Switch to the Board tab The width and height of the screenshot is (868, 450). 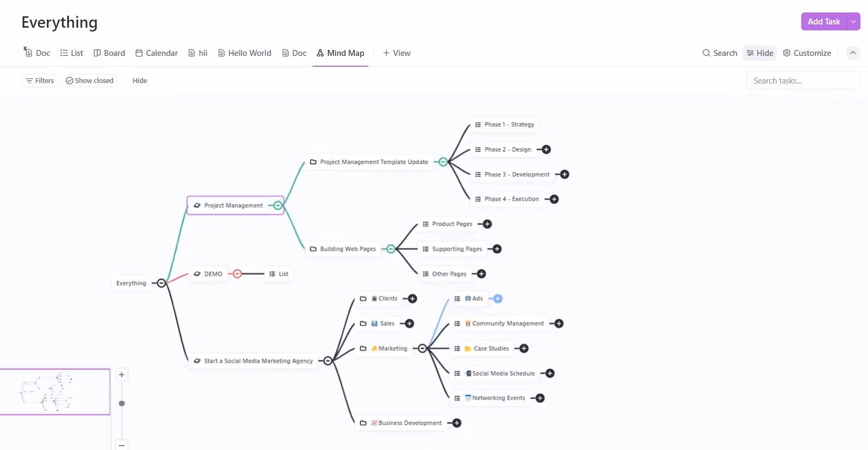[109, 53]
